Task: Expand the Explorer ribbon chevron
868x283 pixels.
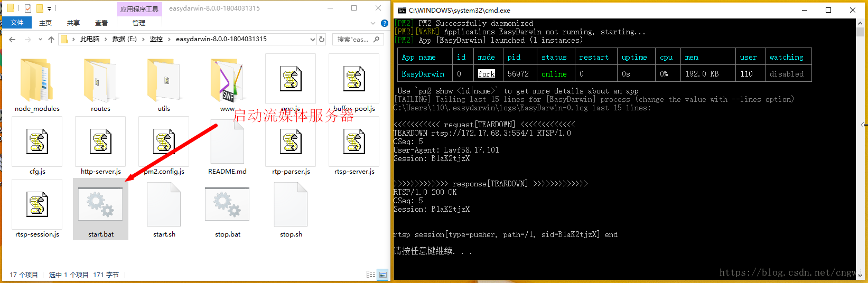Action: [x=373, y=23]
